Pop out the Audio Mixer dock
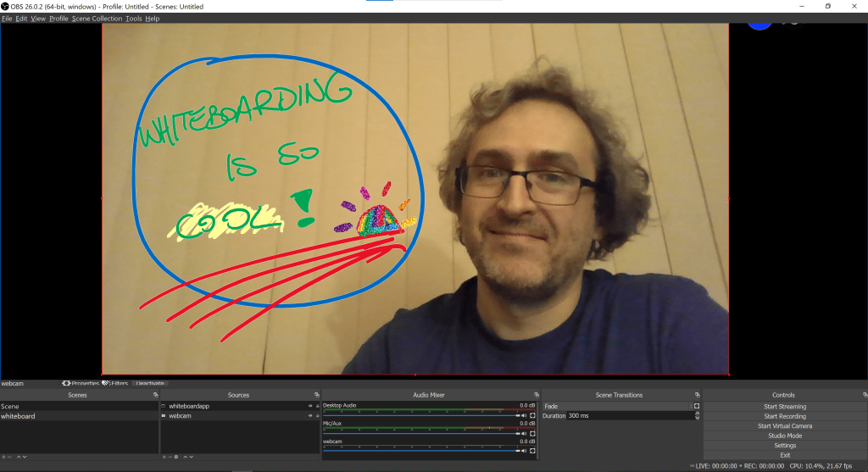Screen dimensions: 868x472 pyautogui.click(x=536, y=395)
